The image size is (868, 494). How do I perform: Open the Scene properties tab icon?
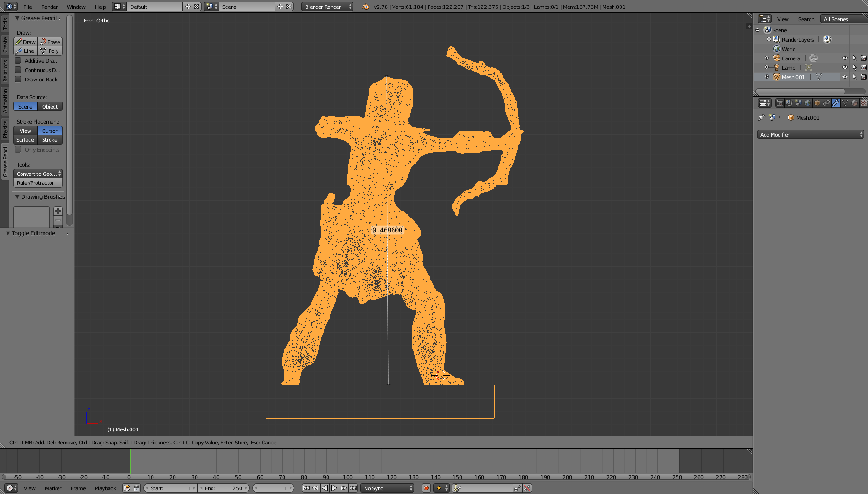pos(798,103)
